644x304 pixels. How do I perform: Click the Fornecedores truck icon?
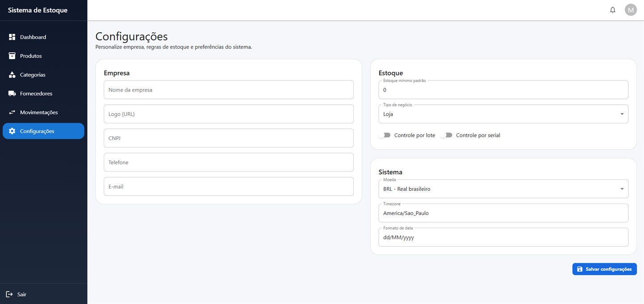pyautogui.click(x=12, y=93)
